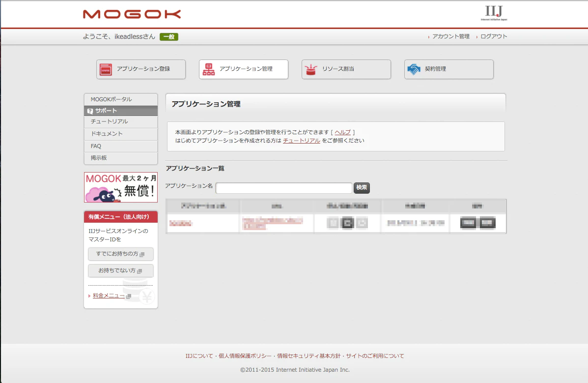Screen dimensions: 588x383
Task: Click the question mark icon beside サポート
Action: click(x=90, y=111)
